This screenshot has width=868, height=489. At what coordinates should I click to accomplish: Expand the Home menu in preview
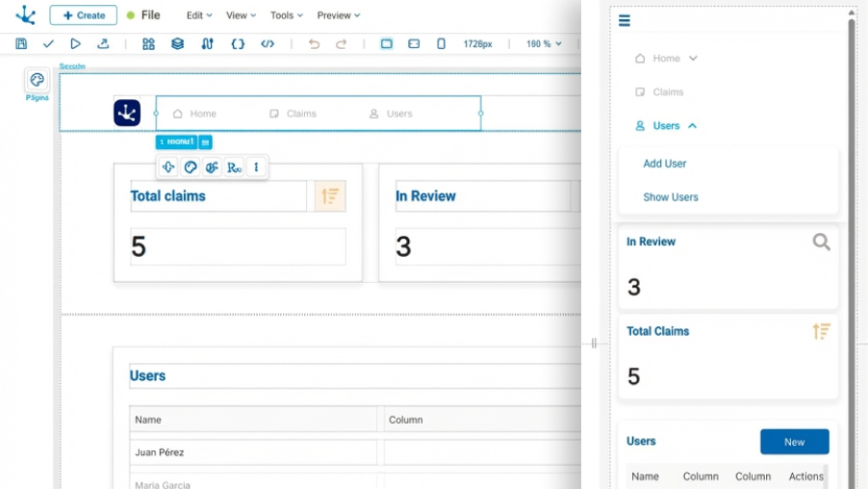[693, 59]
